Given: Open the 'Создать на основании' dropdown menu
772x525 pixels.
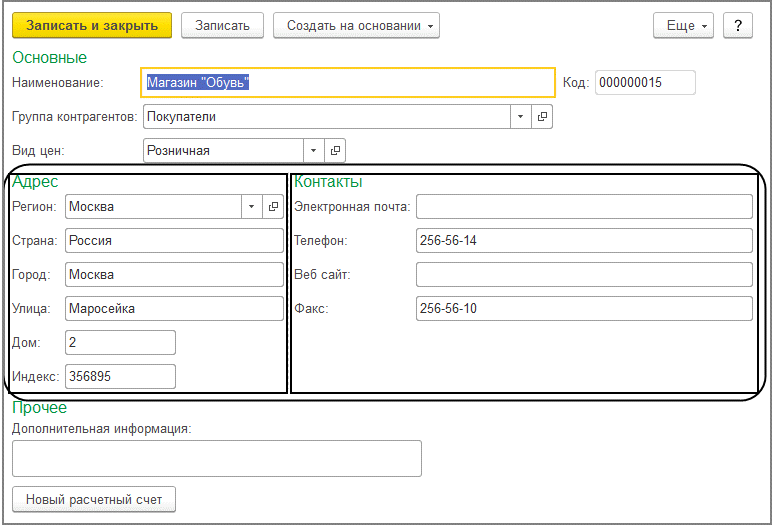Looking at the screenshot, I should (x=356, y=26).
